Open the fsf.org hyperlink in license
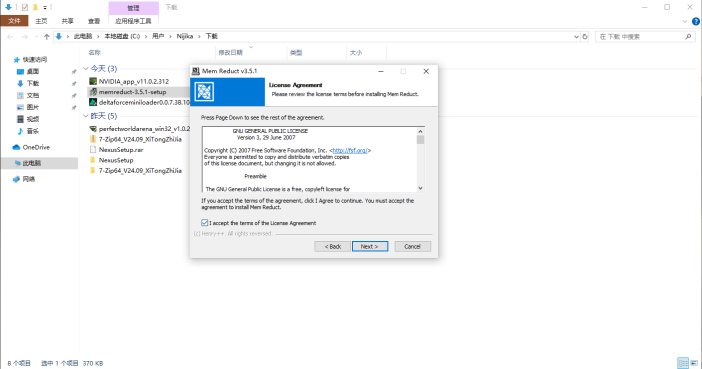Screen dimensions: 702x369 (x=350, y=150)
